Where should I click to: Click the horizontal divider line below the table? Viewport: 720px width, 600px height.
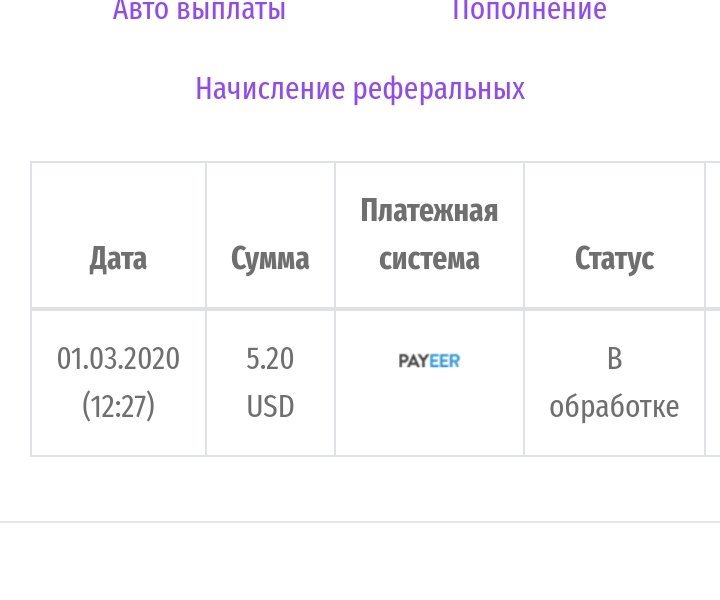(x=360, y=522)
